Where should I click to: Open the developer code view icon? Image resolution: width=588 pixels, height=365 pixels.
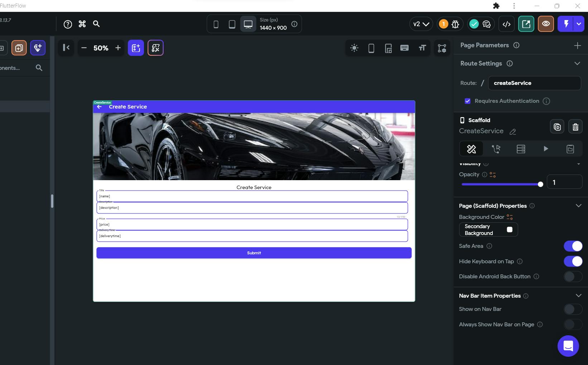tap(506, 24)
